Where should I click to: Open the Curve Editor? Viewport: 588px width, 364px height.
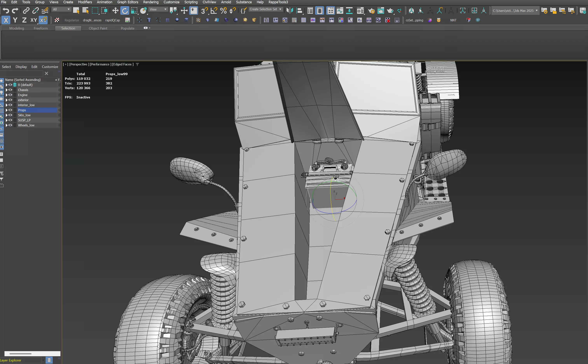pos(340,11)
